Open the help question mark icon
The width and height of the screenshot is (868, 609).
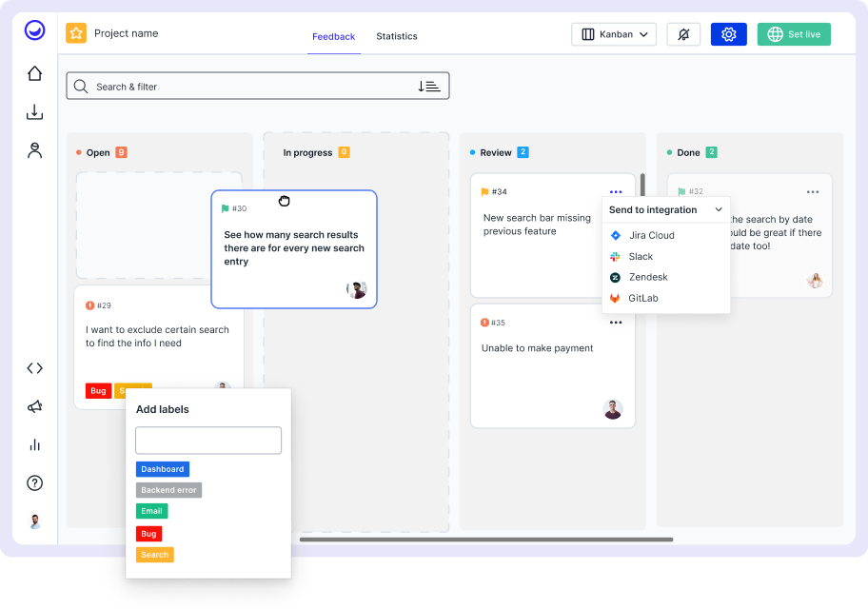(34, 483)
